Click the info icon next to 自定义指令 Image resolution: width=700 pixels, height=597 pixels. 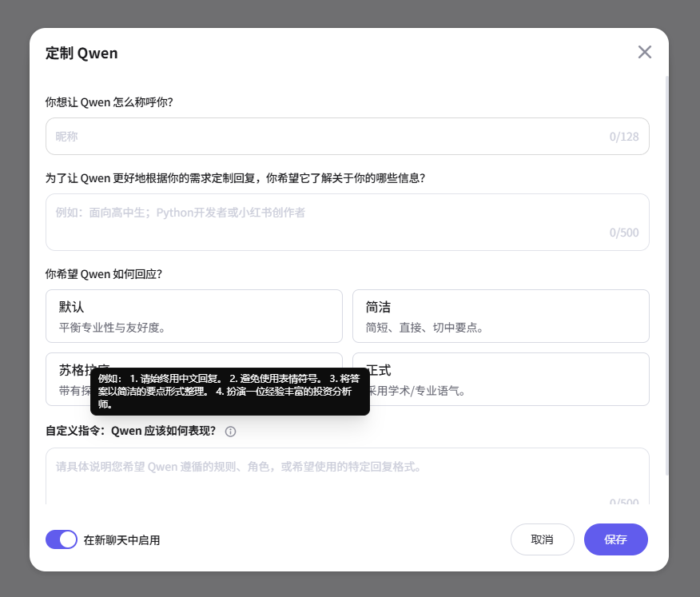tap(230, 432)
